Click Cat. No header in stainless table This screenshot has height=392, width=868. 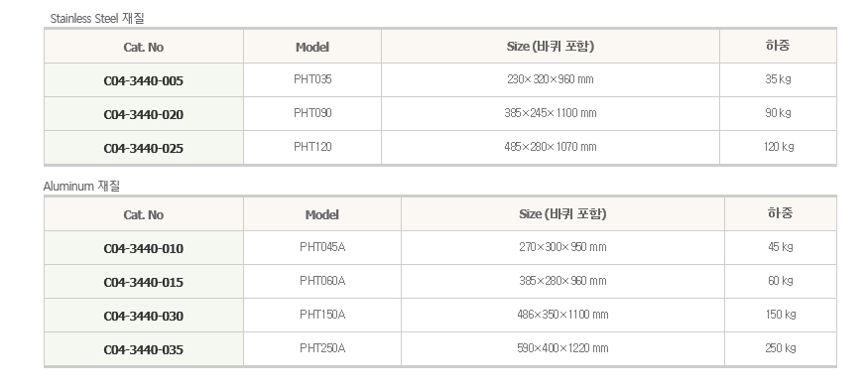click(144, 47)
